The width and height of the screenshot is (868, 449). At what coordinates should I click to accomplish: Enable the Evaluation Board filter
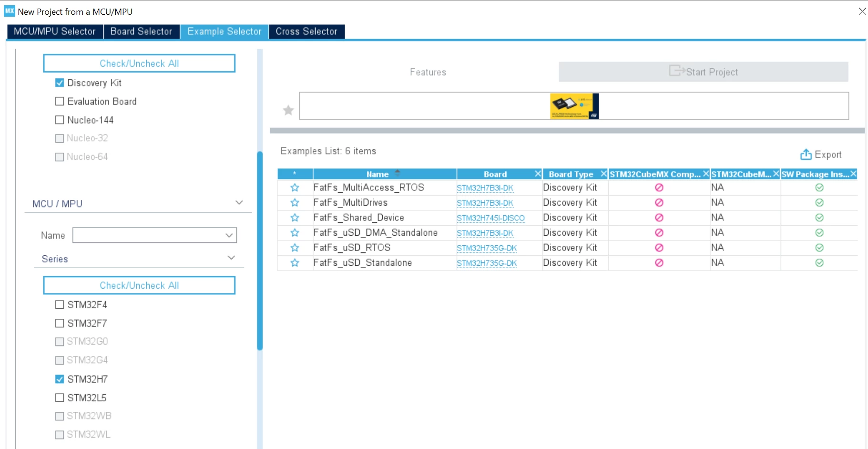(x=60, y=101)
